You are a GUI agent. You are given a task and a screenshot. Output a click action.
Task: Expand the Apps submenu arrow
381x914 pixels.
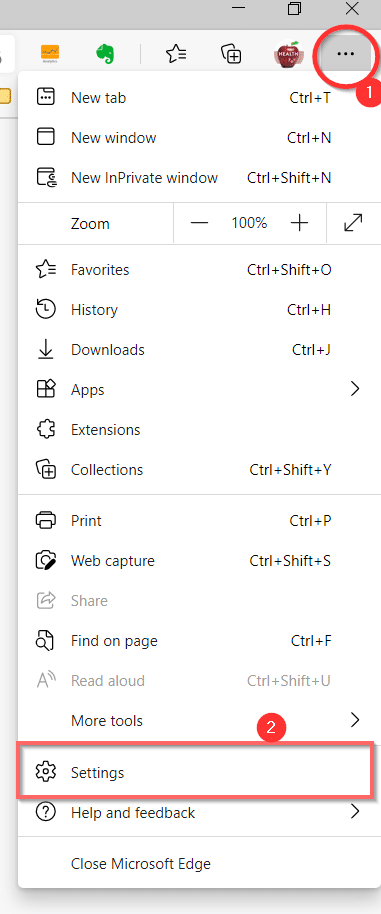click(x=355, y=389)
